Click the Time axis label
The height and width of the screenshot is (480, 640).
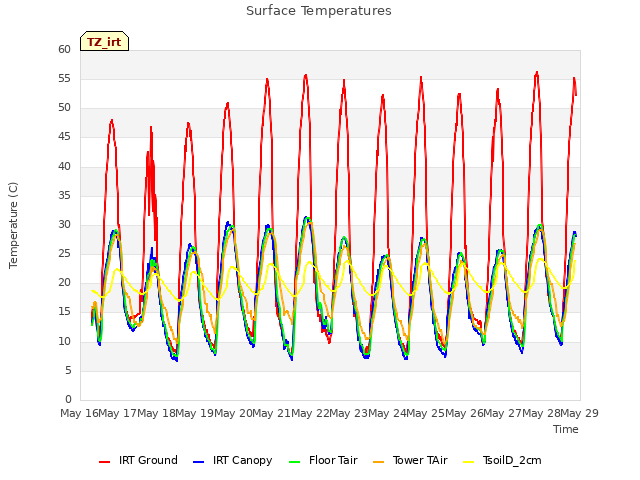(x=566, y=429)
